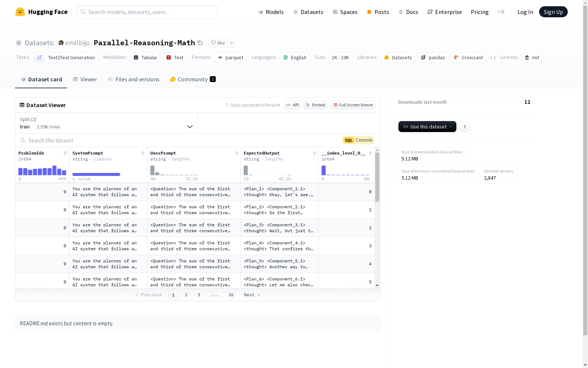The height and width of the screenshot is (368, 588).
Task: Open Full Screen Viewer
Action: pos(353,105)
